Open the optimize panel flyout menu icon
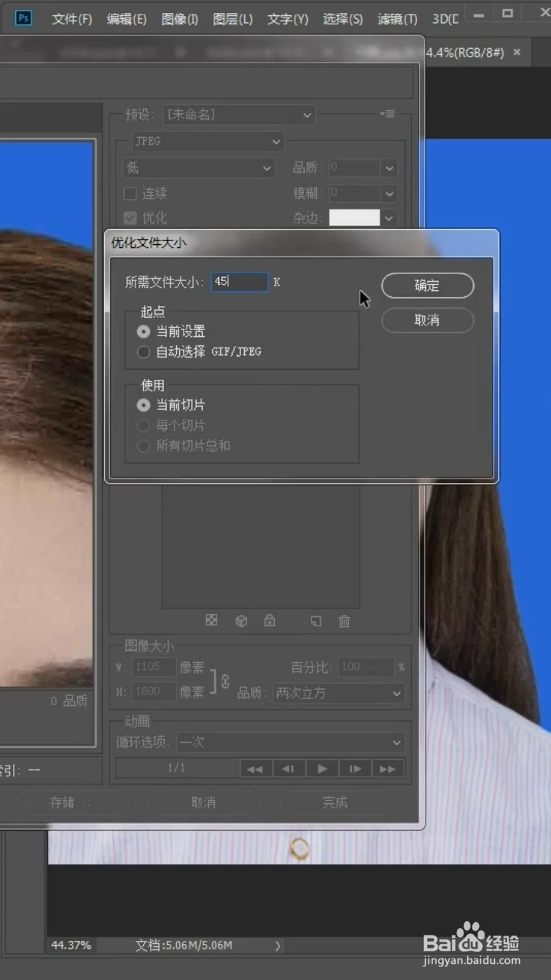The height and width of the screenshot is (980, 551). (x=387, y=114)
